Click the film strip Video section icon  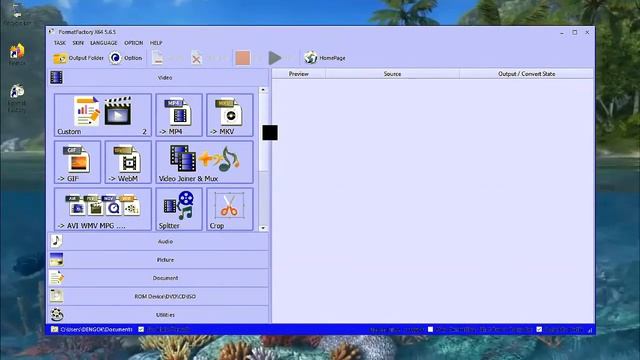pos(56,77)
